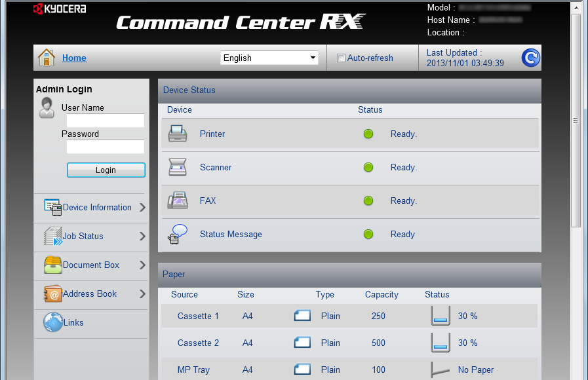Viewport: 588px width, 380px height.
Task: Click the MP Tray no-paper gauge icon
Action: click(441, 370)
